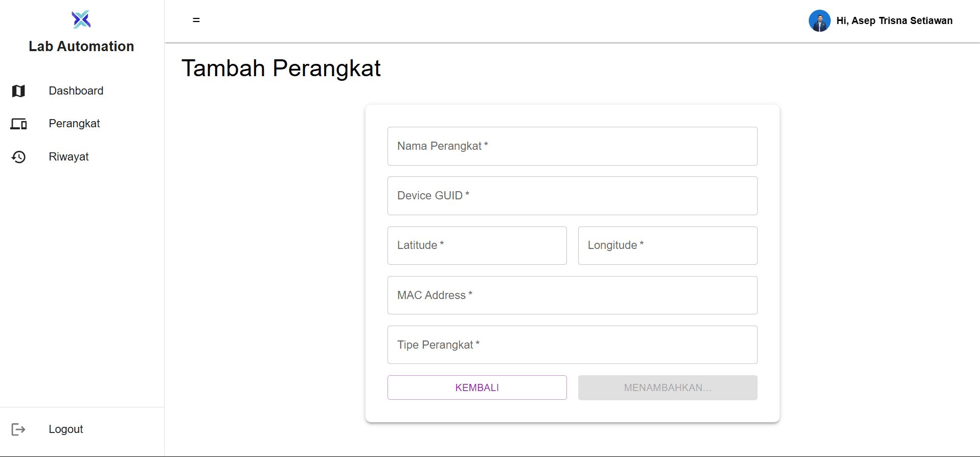Click the Riwayat history clock icon

tap(18, 157)
